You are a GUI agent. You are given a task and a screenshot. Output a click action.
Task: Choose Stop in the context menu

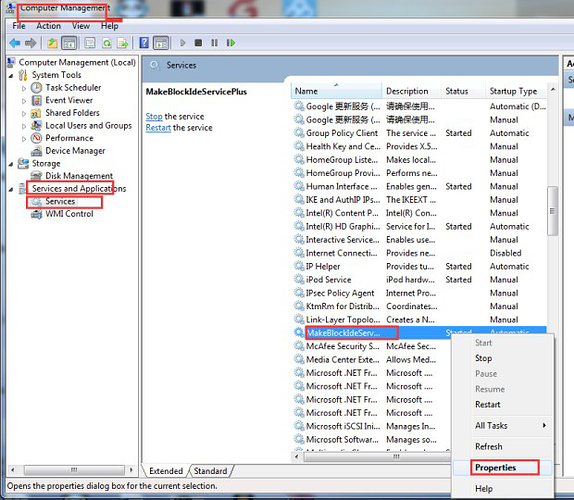[x=503, y=358]
